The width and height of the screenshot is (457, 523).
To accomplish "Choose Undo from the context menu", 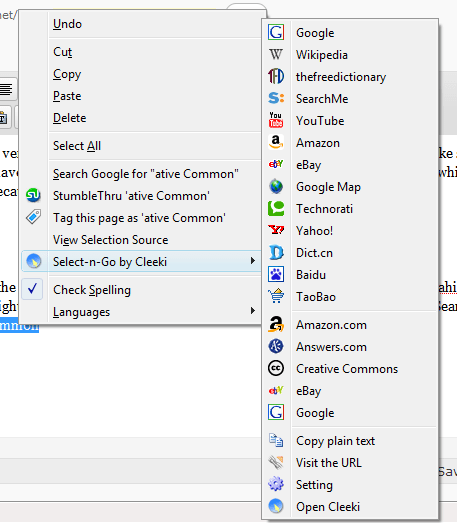I will coord(67,24).
